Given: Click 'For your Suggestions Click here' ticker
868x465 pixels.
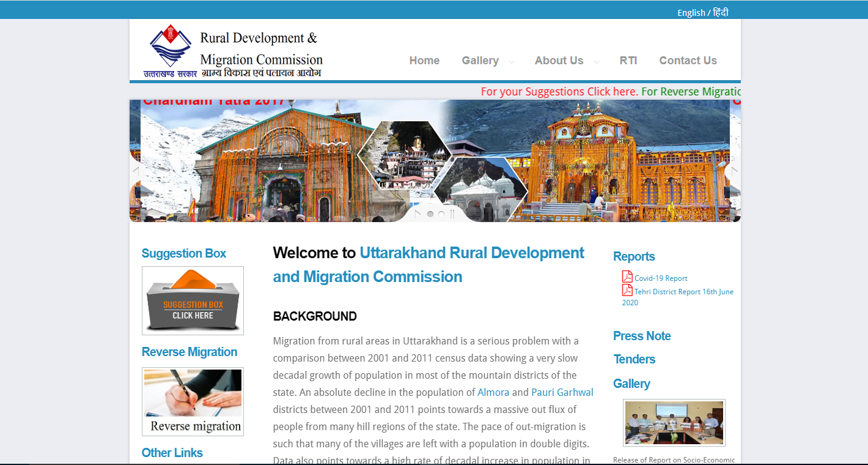Looking at the screenshot, I should click(x=559, y=92).
